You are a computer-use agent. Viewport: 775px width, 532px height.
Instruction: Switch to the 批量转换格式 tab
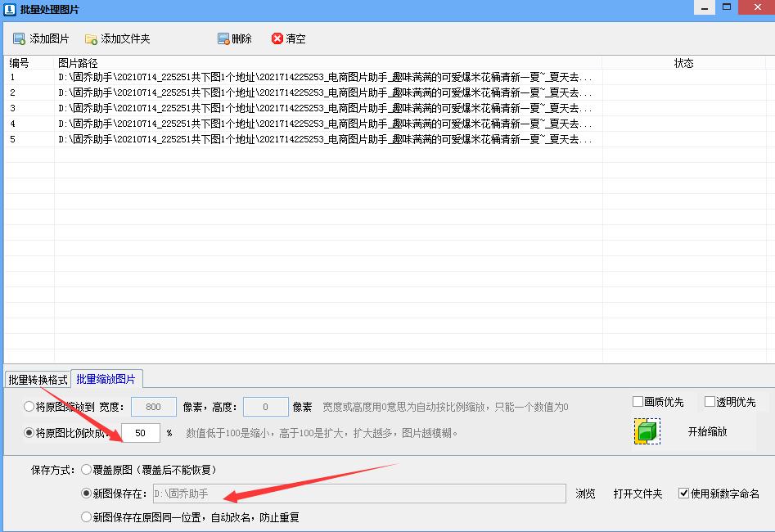39,378
